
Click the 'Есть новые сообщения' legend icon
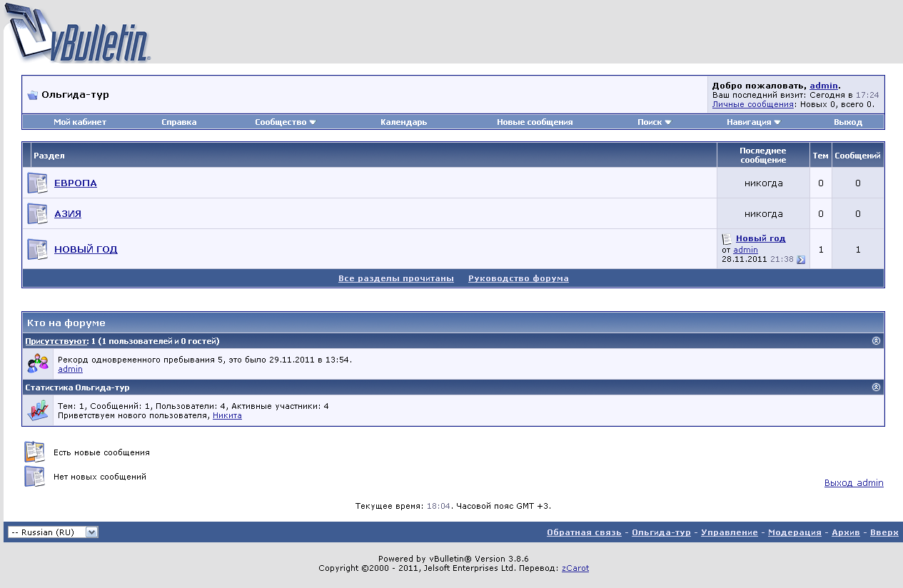[x=35, y=452]
